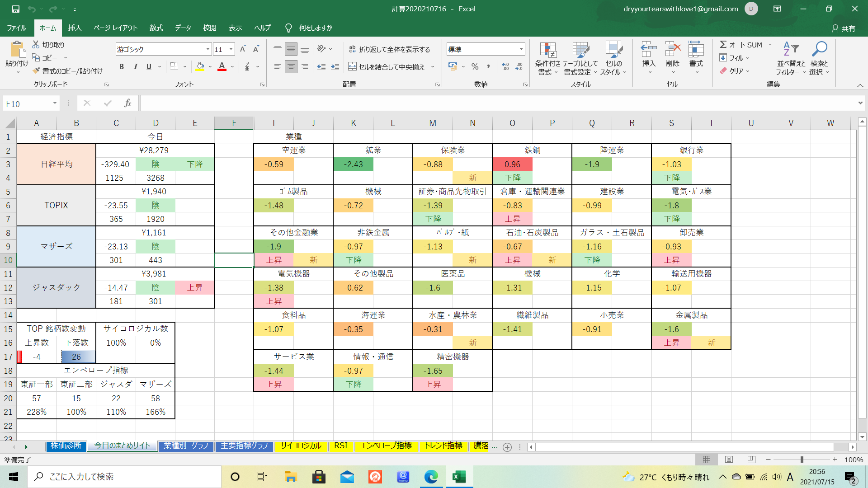Switch to the RSI sheet tab

click(340, 446)
